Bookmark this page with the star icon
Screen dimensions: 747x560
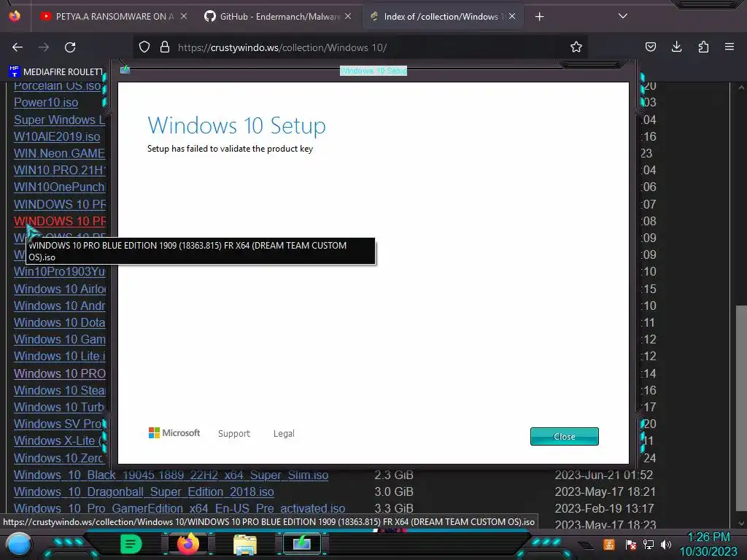576,47
